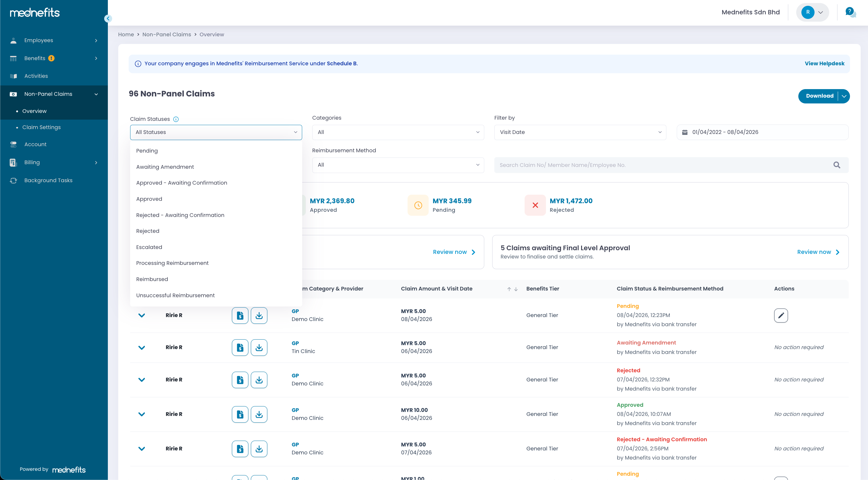Open the Categories dropdown
The image size is (868, 480).
pyautogui.click(x=398, y=132)
